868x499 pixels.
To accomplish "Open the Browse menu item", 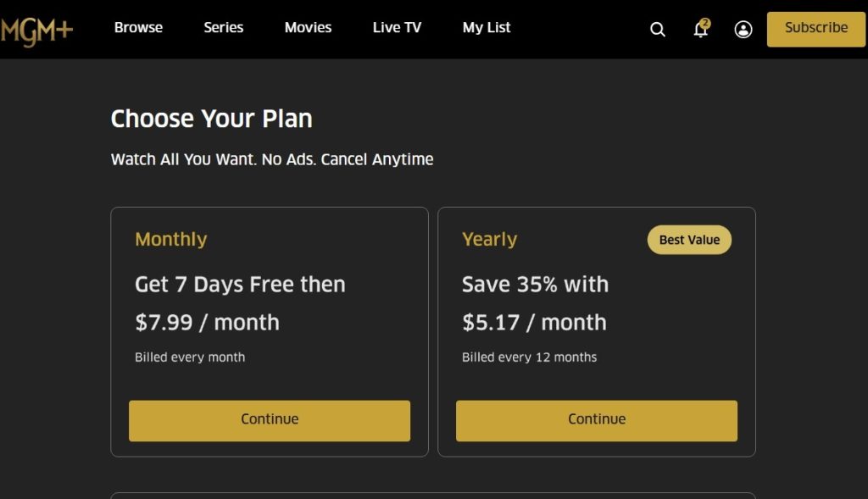I will (138, 27).
